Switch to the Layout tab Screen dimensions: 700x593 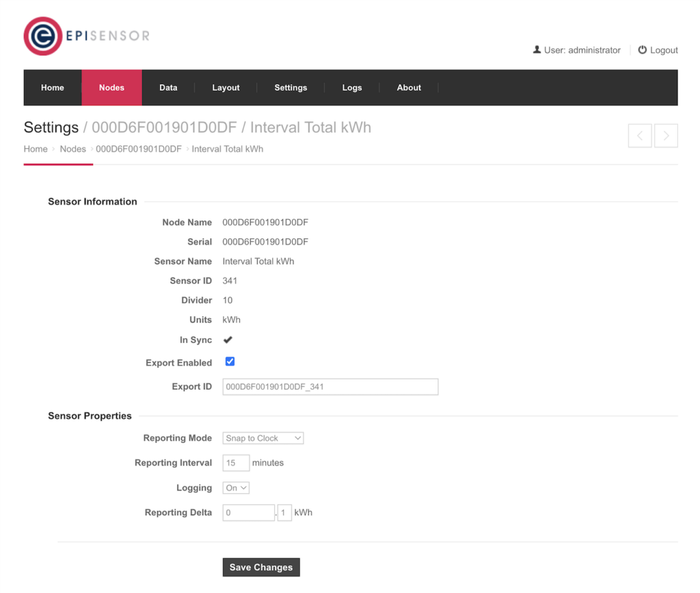(226, 87)
